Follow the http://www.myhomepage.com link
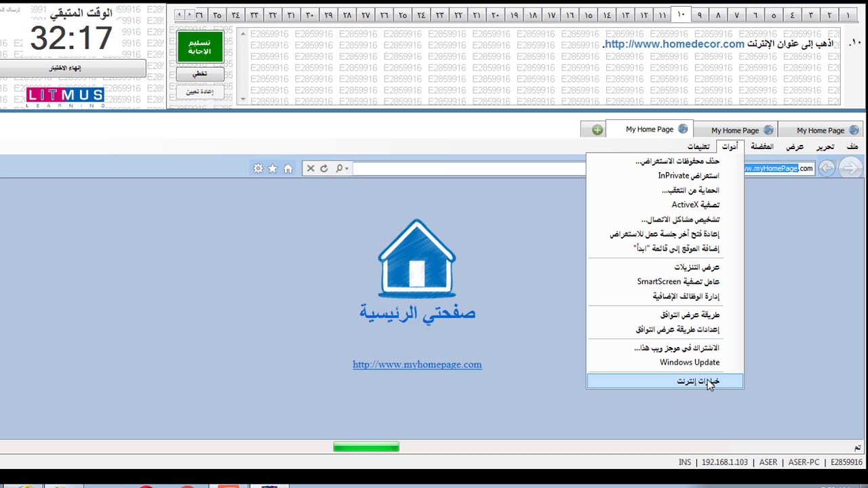This screenshot has height=488, width=868. coord(417,365)
